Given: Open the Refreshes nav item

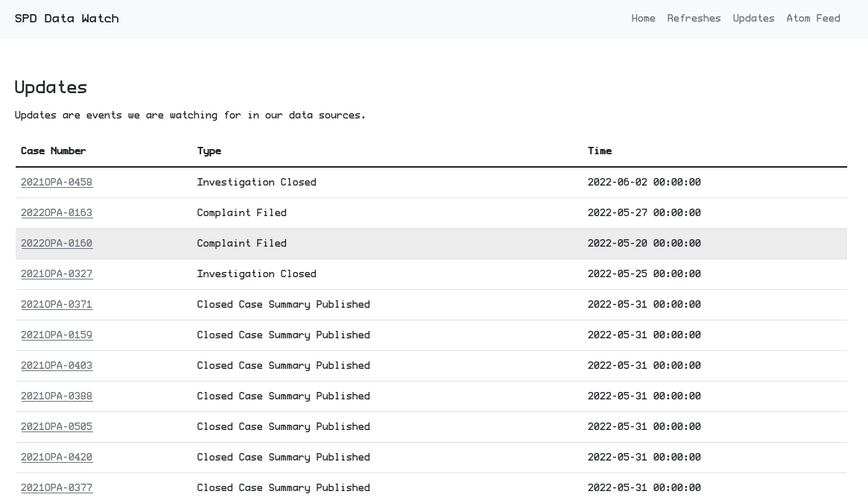Looking at the screenshot, I should [x=694, y=19].
